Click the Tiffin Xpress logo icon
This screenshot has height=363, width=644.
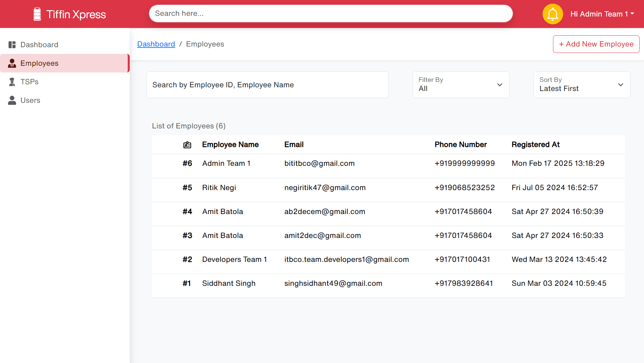[x=37, y=14]
